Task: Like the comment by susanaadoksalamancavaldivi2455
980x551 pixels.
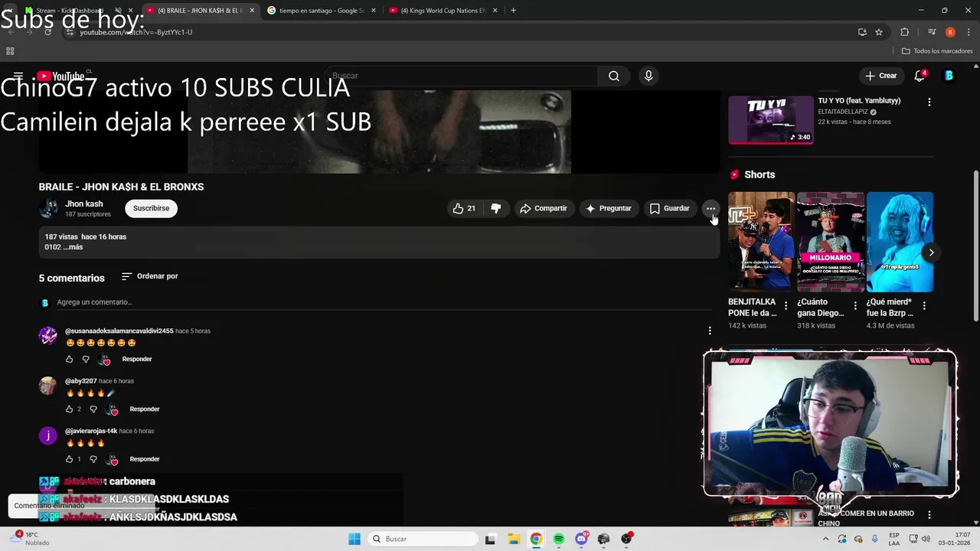Action: click(x=69, y=359)
